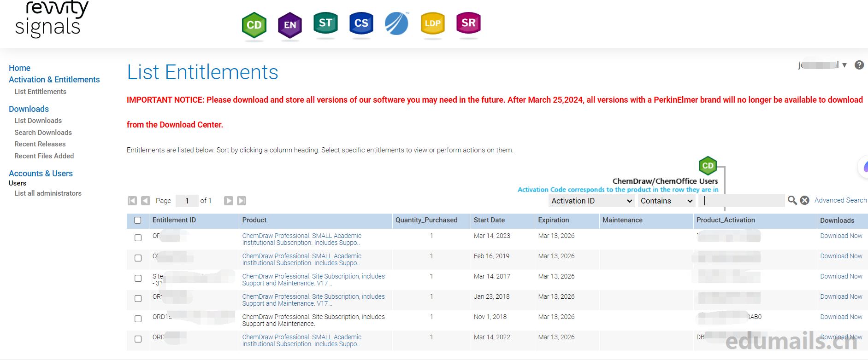Run search with the magnifier icon
The width and height of the screenshot is (868, 360).
[792, 200]
